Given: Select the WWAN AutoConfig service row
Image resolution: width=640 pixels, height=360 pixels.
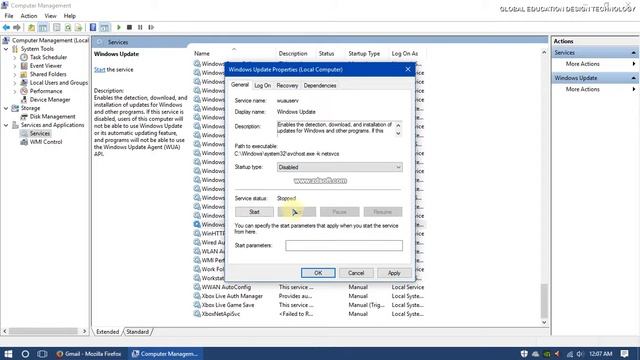Looking at the screenshot, I should (309, 287).
